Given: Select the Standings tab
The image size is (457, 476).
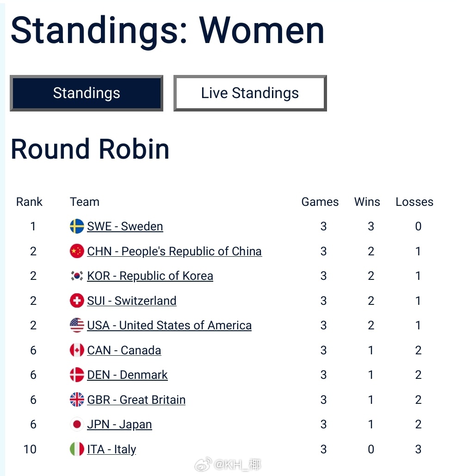Looking at the screenshot, I should tap(86, 93).
